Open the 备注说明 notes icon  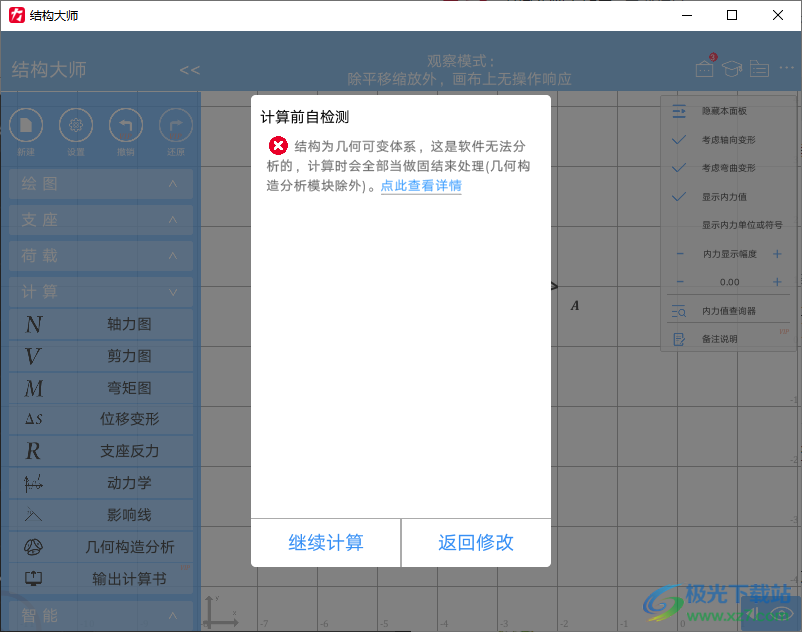coord(679,339)
